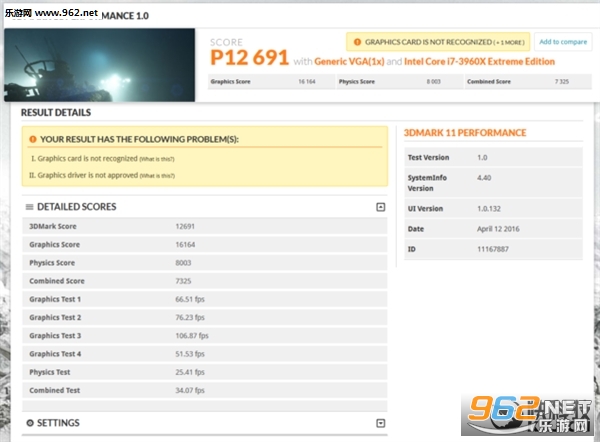Open the Generic VGA(1x) link
Image resolution: width=600 pixels, height=442 pixels.
(x=349, y=62)
